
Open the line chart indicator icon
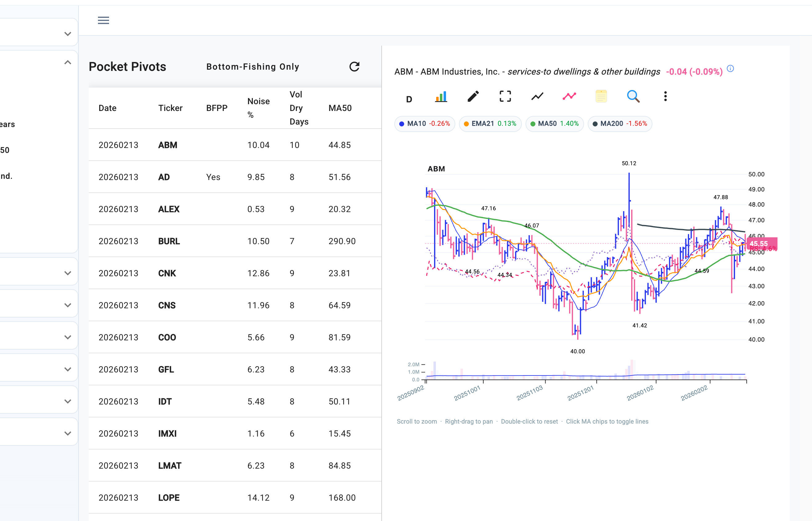point(537,96)
